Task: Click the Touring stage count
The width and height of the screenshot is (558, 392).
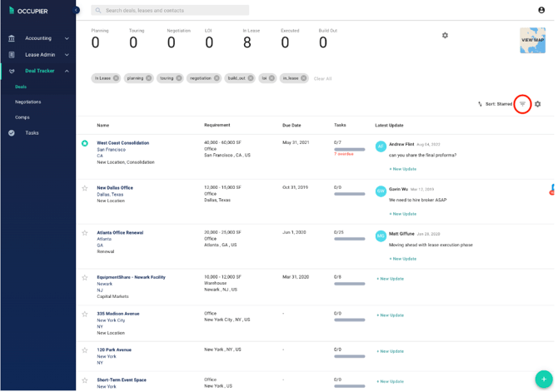Action: pos(133,42)
